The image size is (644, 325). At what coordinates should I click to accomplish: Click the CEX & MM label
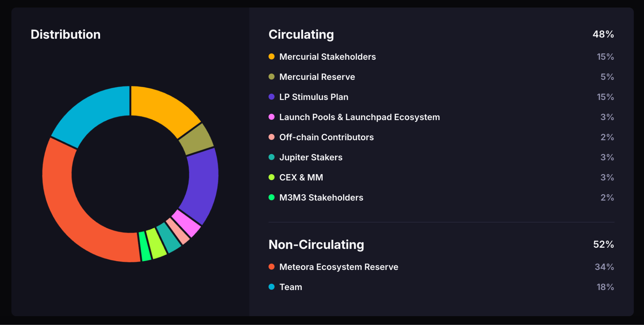pos(301,177)
